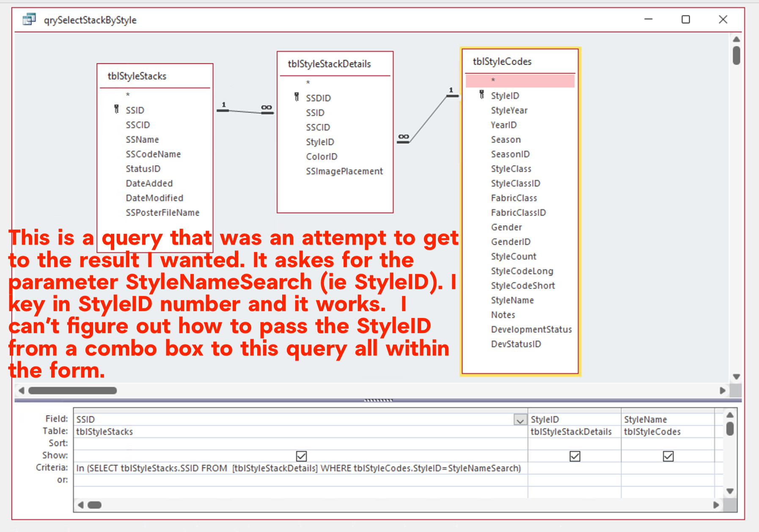This screenshot has width=759, height=532.
Task: Click the left arrow of the grid horizontal scrollbar
Action: coord(81,505)
